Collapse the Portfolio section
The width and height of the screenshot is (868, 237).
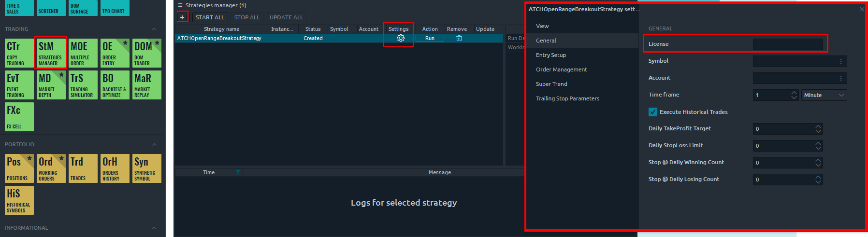tap(154, 145)
